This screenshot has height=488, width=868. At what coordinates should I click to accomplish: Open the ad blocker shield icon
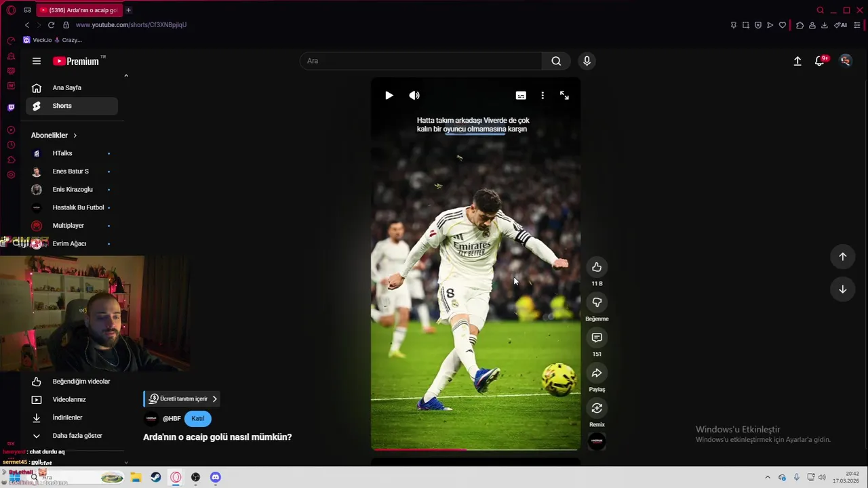click(x=758, y=25)
